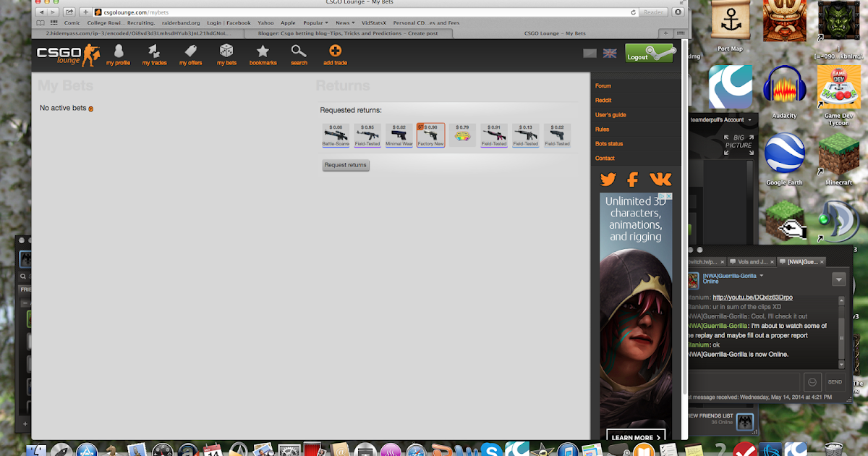Click the emoticon button in Steam chat
This screenshot has height=456, width=868.
click(812, 381)
